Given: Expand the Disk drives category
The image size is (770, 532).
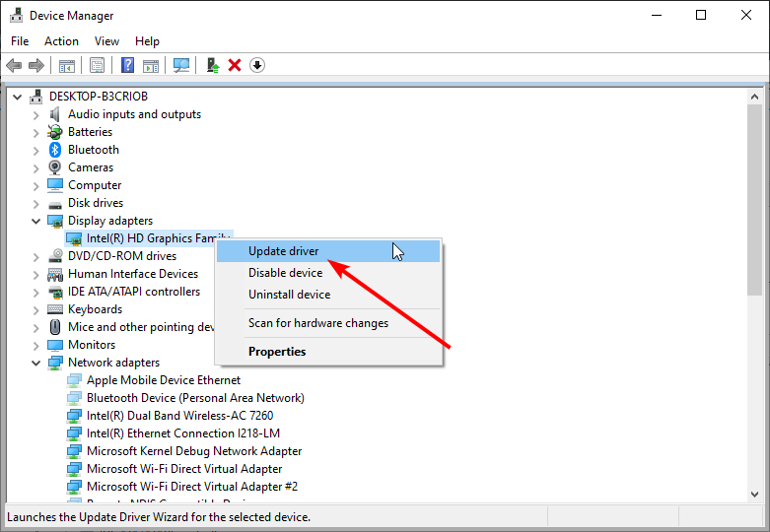Looking at the screenshot, I should pos(35,204).
